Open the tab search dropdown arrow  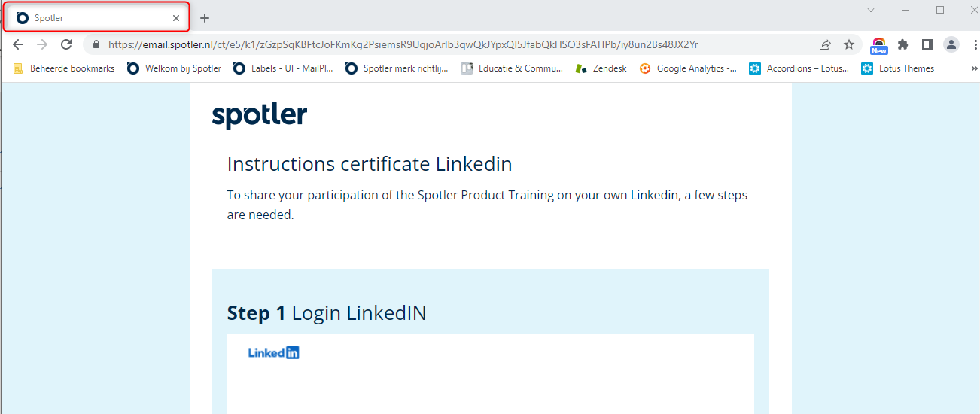871,10
